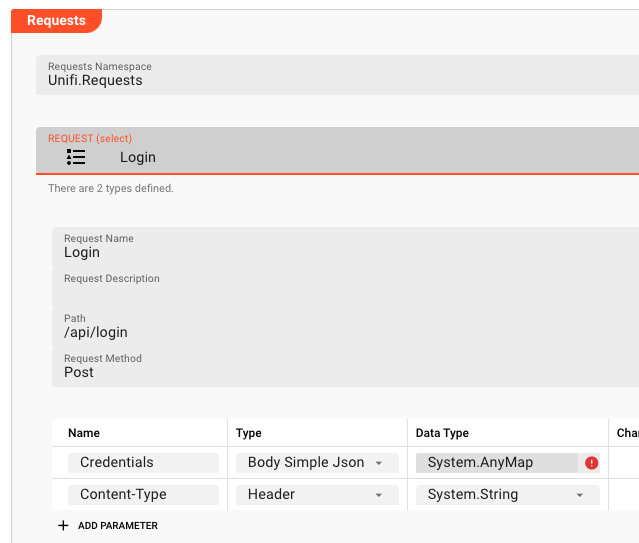Click the plus icon for Add Parameter
This screenshot has height=543, width=639.
pyautogui.click(x=63, y=525)
